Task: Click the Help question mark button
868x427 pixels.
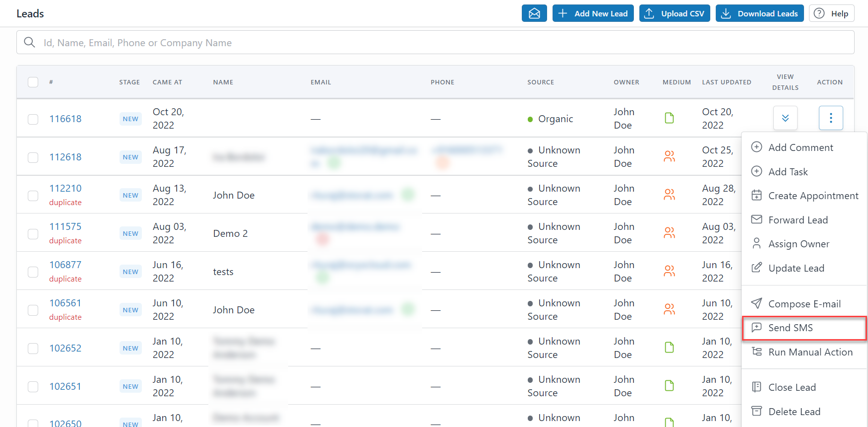Action: 831,13
